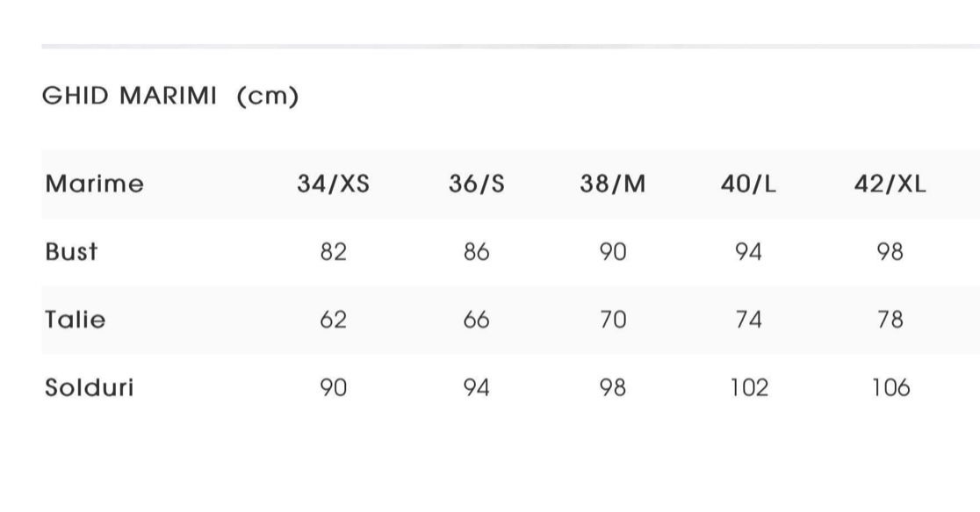Select the Talie row label

pos(75,320)
